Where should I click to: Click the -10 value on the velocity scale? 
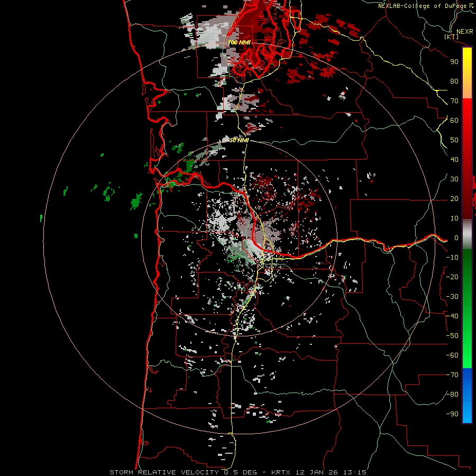pos(452,258)
